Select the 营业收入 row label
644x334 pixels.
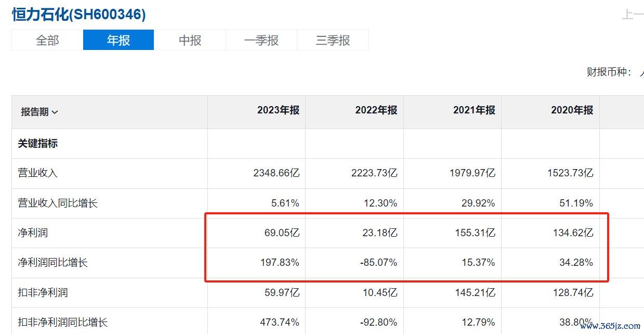coord(38,173)
